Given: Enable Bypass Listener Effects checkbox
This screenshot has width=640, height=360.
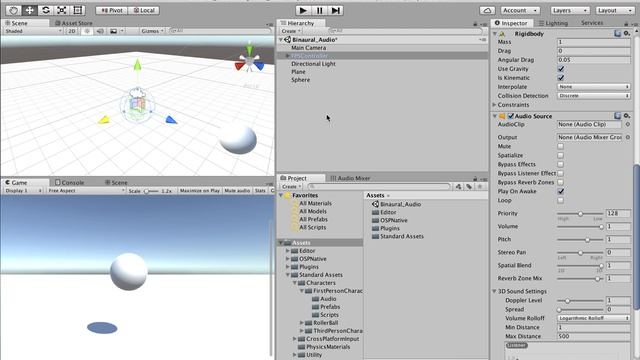Looking at the screenshot, I should 560,173.
